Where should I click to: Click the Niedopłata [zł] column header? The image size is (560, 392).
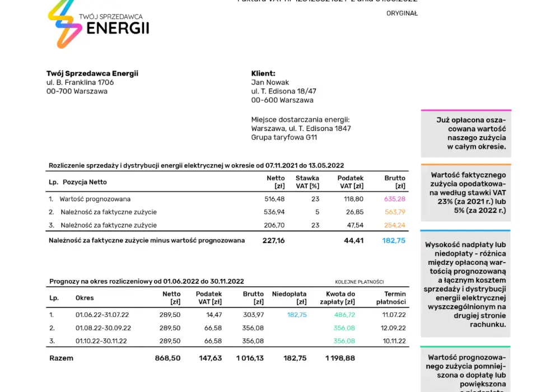(x=289, y=298)
